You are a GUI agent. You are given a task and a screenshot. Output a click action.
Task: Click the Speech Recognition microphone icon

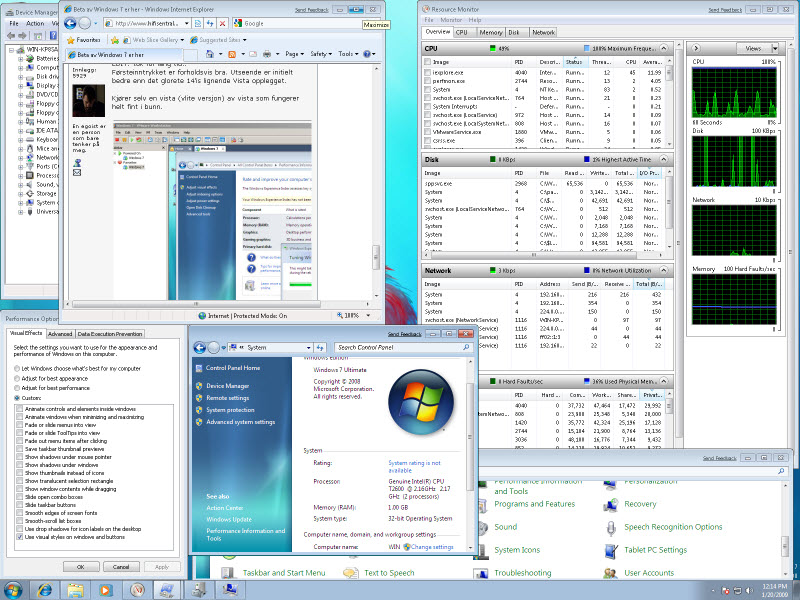(x=611, y=528)
